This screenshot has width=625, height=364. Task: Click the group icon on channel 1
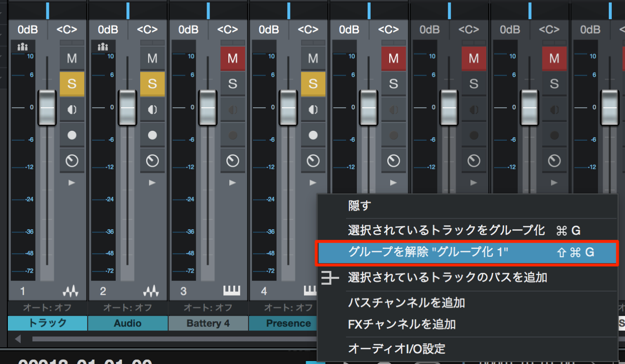point(23,47)
